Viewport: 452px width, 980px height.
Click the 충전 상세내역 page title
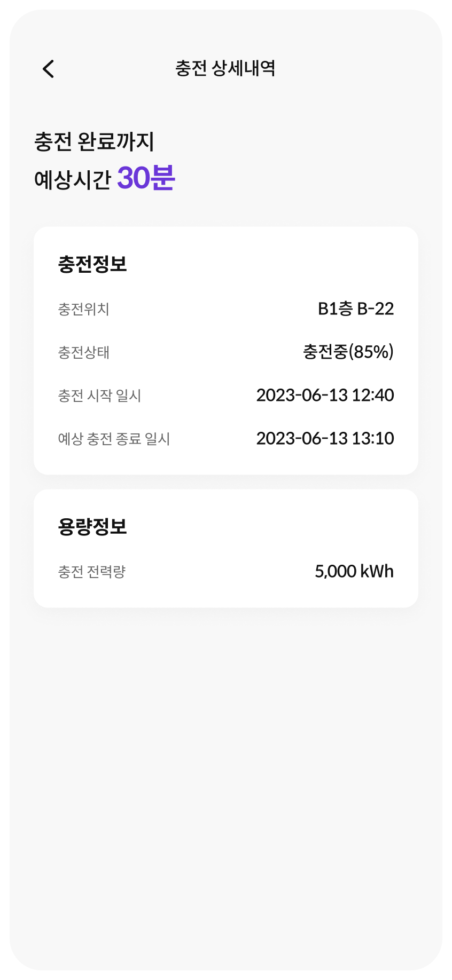(225, 68)
